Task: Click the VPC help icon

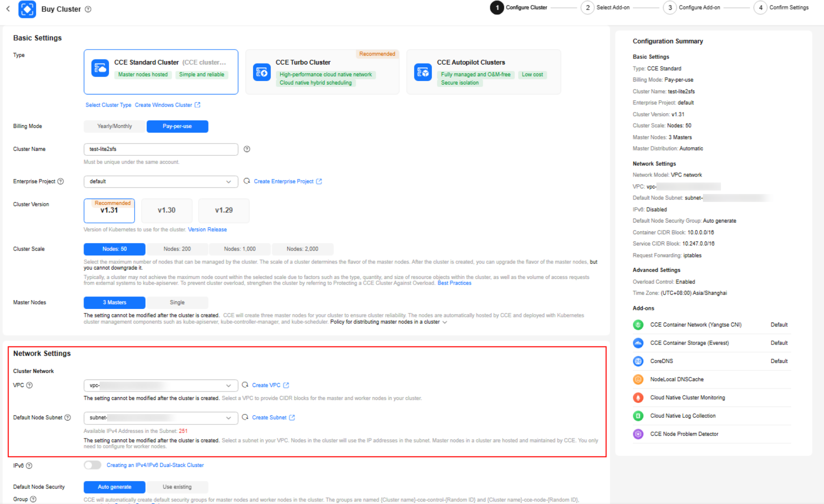Action: click(x=30, y=385)
